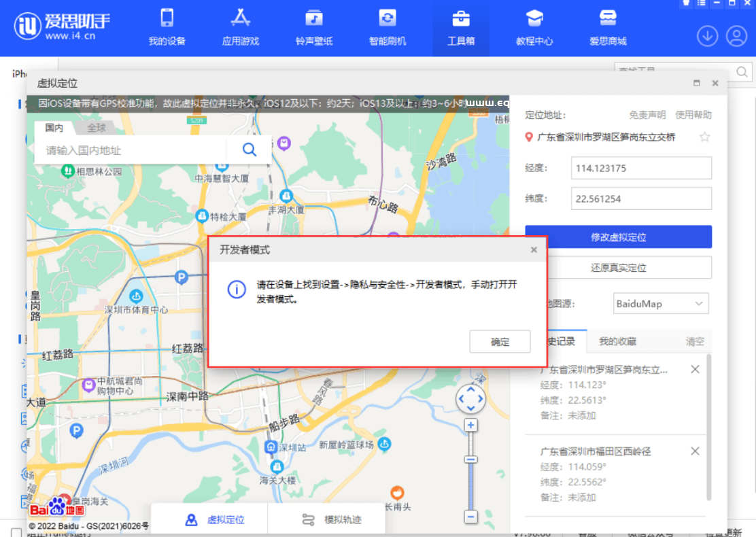Click the download arrow icon top right

707,36
